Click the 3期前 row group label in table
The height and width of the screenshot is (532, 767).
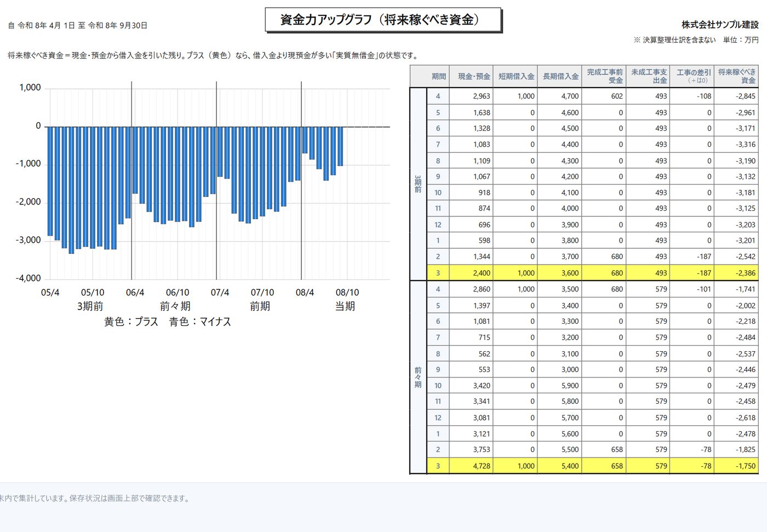[418, 184]
